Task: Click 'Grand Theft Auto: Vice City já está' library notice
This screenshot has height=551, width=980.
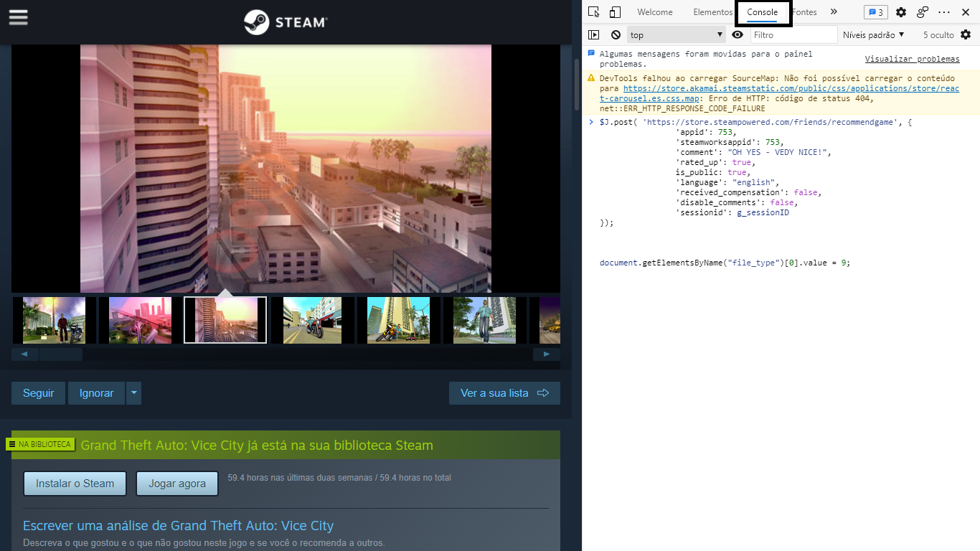Action: click(x=257, y=445)
